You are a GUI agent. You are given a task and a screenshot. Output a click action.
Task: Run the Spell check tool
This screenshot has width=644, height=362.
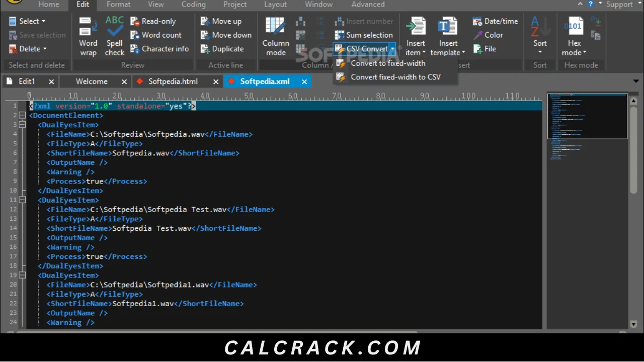(x=114, y=37)
